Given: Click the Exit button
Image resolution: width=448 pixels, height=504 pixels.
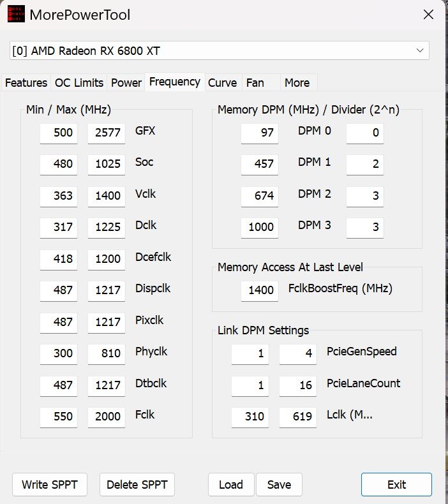Looking at the screenshot, I should pos(396,484).
